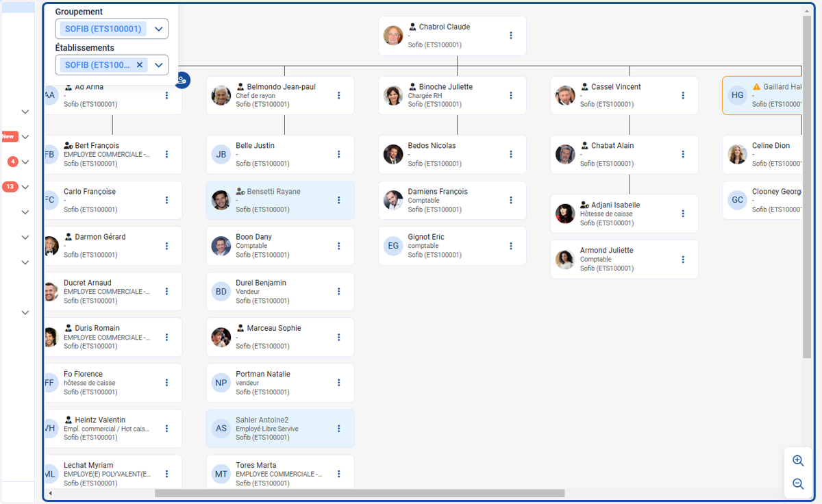Open options menu for Belmondo Jean-paul

(338, 95)
